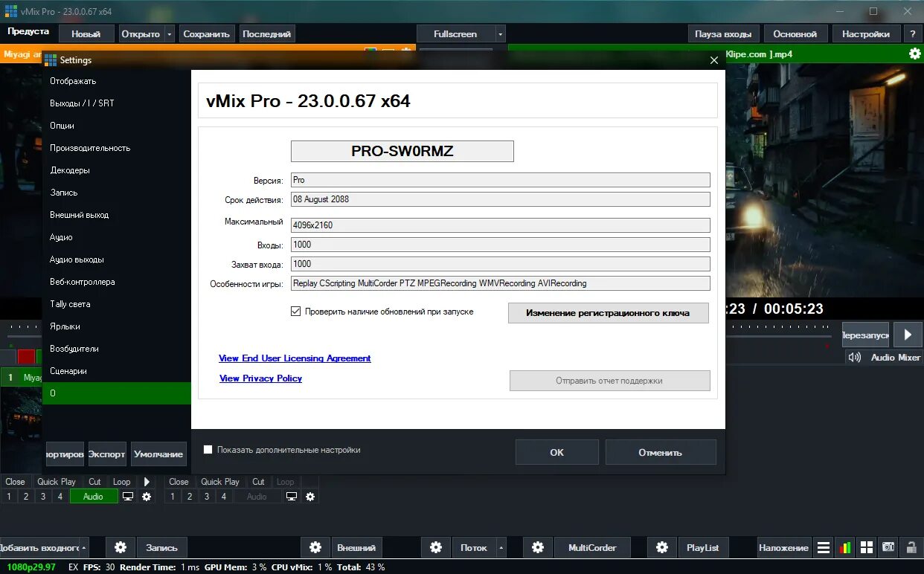The height and width of the screenshot is (574, 924).
Task: Open Сценарии settings section
Action: (x=116, y=371)
